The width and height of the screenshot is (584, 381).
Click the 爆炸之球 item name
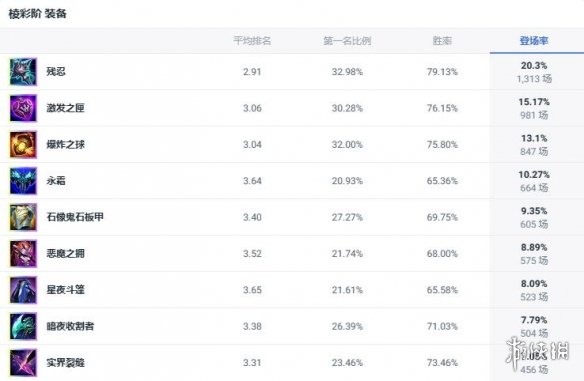point(66,145)
